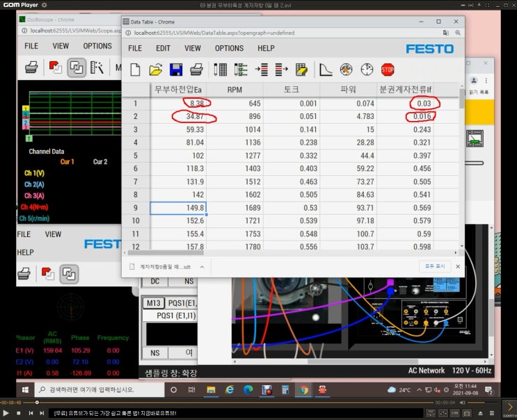
Task: Click the GOM Player seek bar handle
Action: [37, 402]
